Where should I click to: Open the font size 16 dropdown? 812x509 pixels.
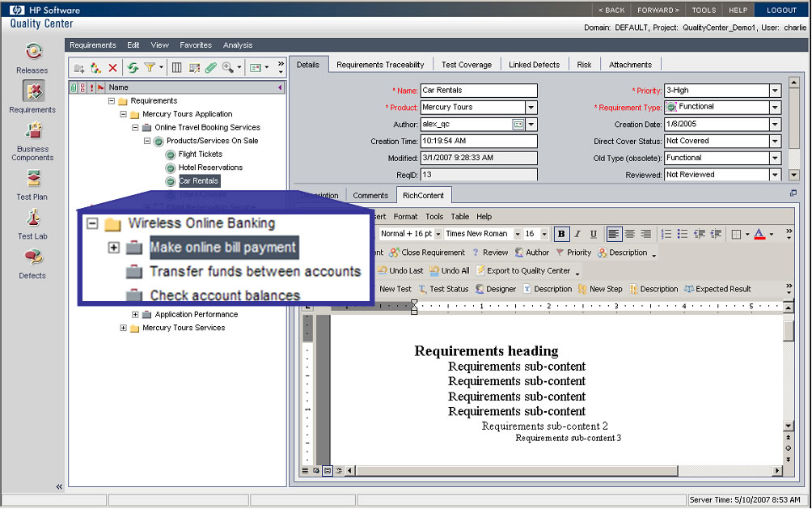tap(543, 235)
